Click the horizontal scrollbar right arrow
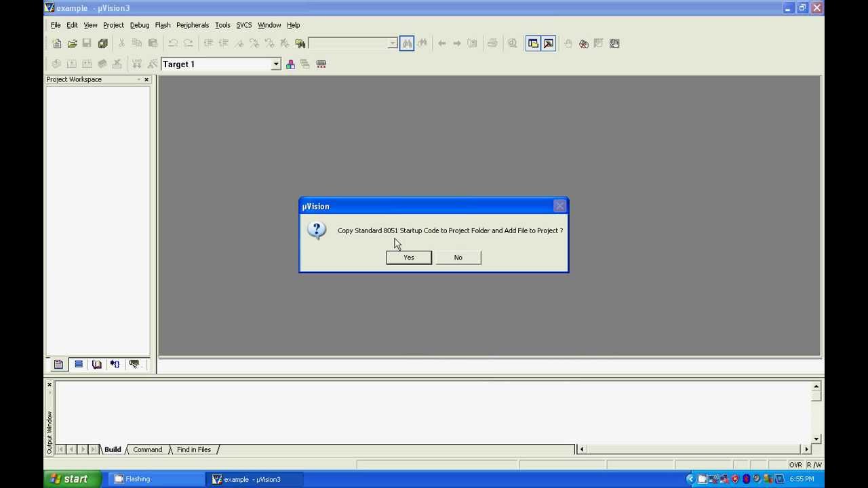Screen dimensions: 868x488 click(806, 449)
